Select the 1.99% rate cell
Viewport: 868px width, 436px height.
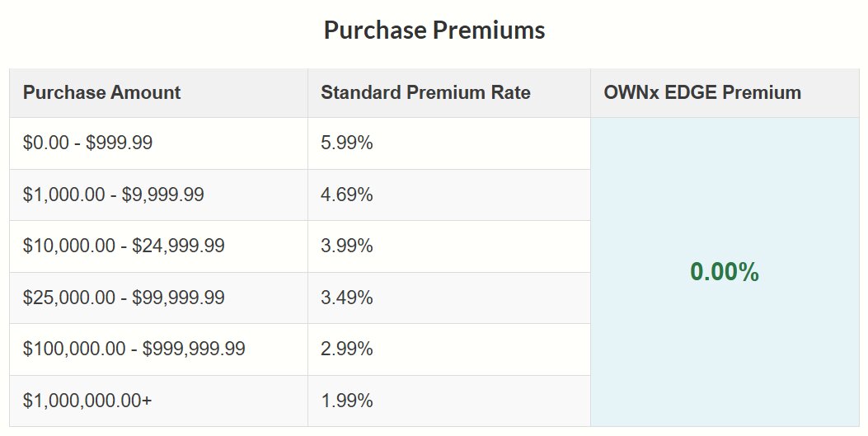coord(347,401)
